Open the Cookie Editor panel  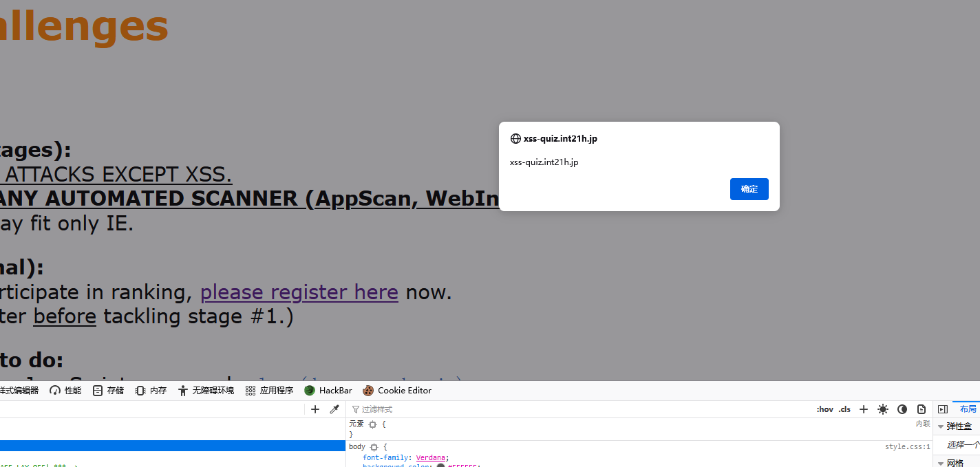coord(397,390)
